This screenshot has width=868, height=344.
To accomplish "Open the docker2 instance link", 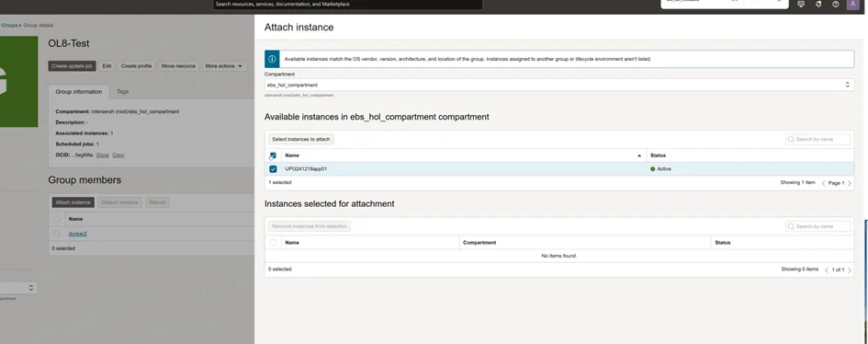I will [x=77, y=234].
